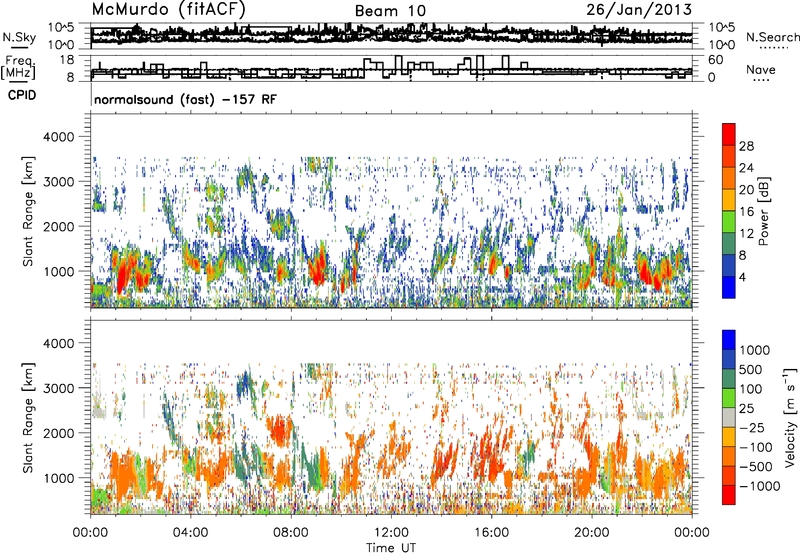Image resolution: width=800 pixels, height=554 pixels.
Task: Click the 'N.Sky' axis label
Action: pyautogui.click(x=19, y=37)
